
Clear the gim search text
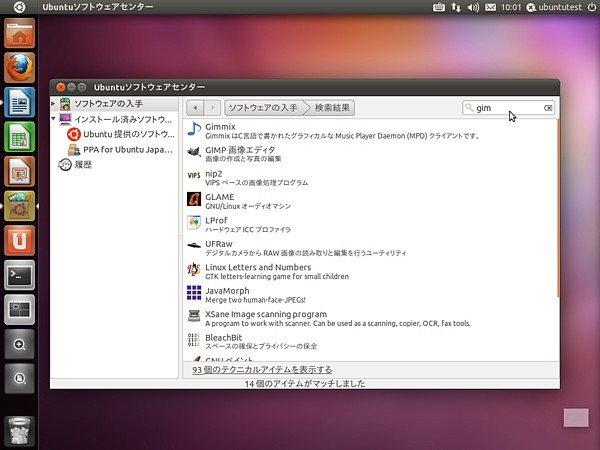click(x=548, y=108)
